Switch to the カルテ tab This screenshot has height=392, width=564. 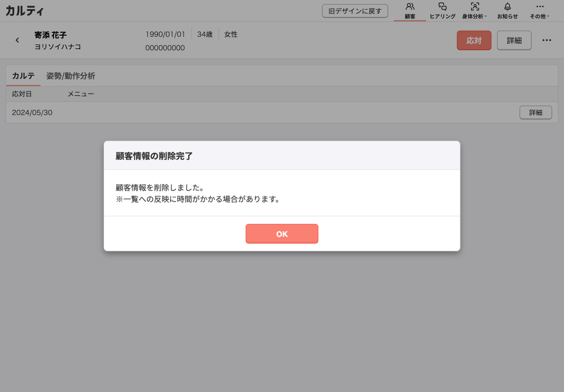(x=23, y=76)
